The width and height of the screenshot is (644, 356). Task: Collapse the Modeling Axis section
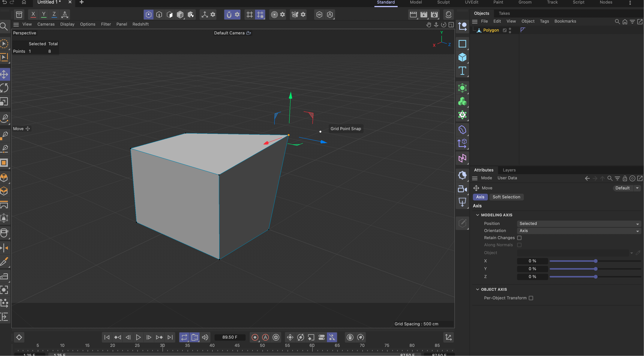[478, 215]
